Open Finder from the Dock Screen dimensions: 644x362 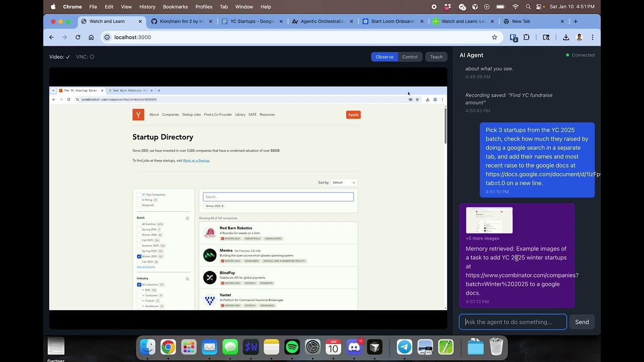147,347
